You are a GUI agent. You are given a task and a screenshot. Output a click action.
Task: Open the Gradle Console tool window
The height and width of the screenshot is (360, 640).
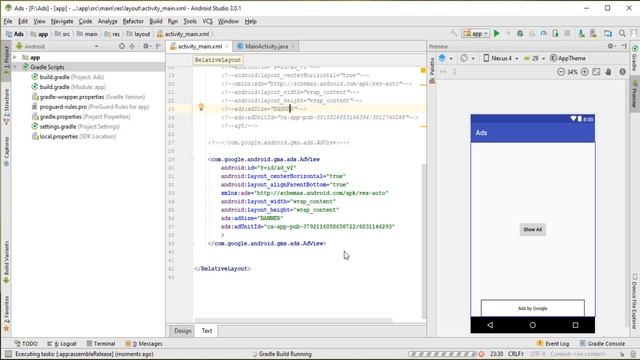point(602,344)
